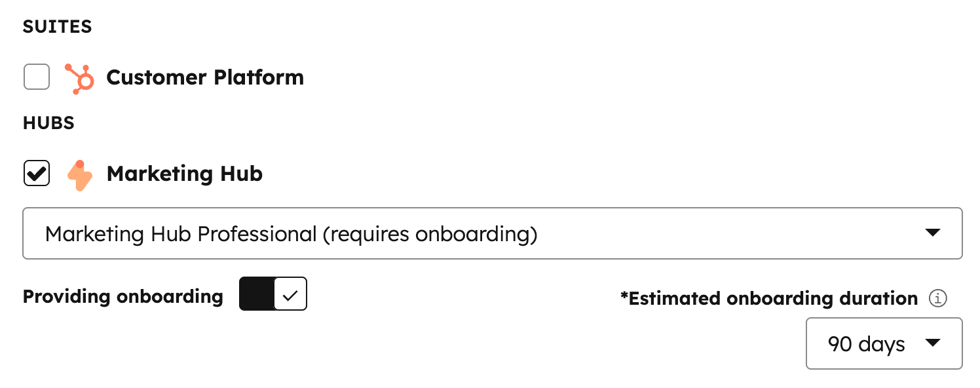
Task: Expand the tier selector showing requires onboarding
Action: pyautogui.click(x=491, y=233)
